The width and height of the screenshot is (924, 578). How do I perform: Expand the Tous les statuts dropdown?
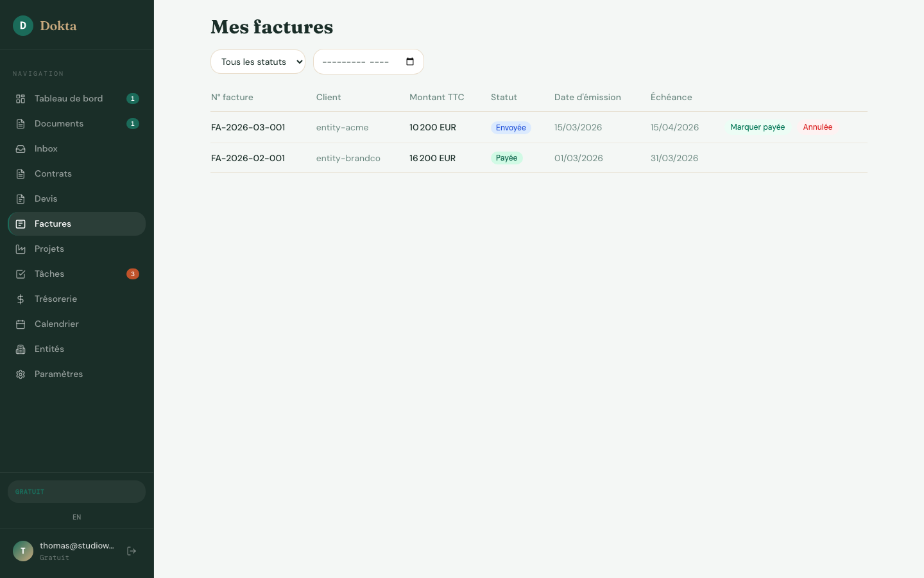(x=258, y=62)
